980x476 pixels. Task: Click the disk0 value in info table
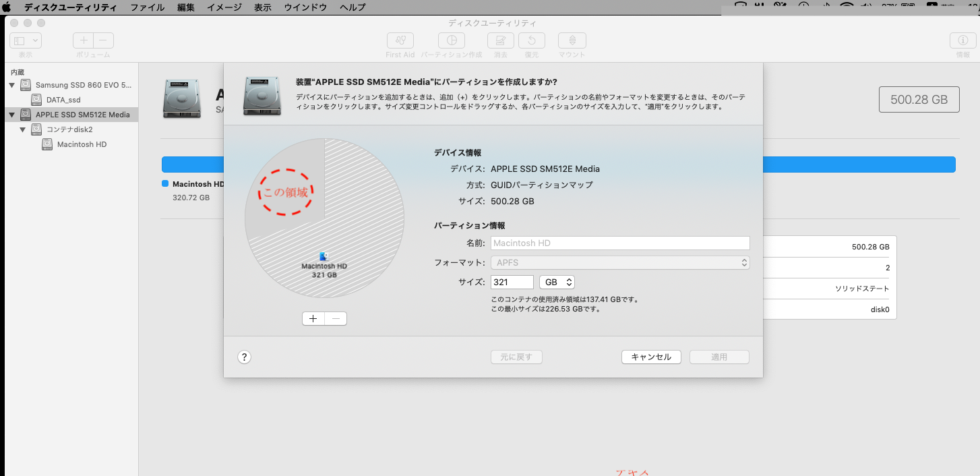point(880,310)
